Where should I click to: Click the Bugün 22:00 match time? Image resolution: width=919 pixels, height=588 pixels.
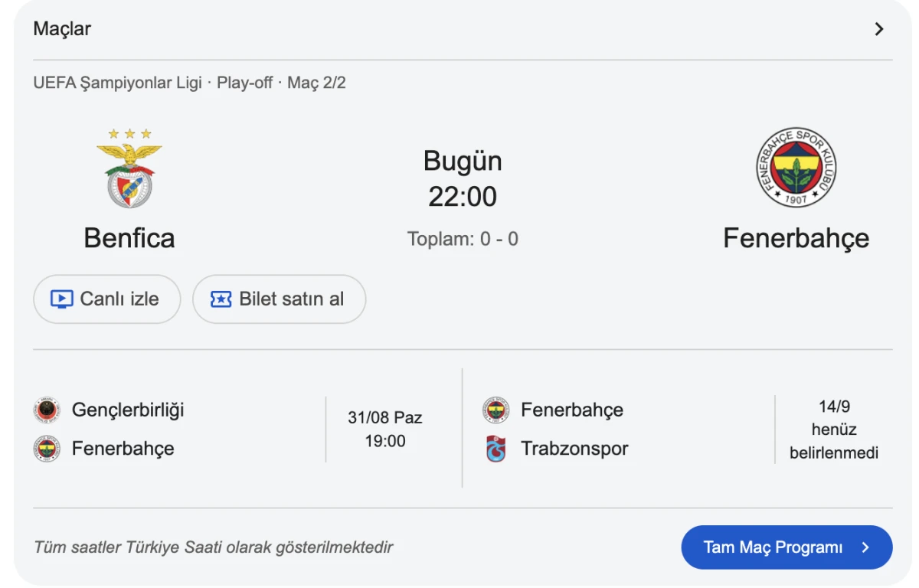(463, 178)
